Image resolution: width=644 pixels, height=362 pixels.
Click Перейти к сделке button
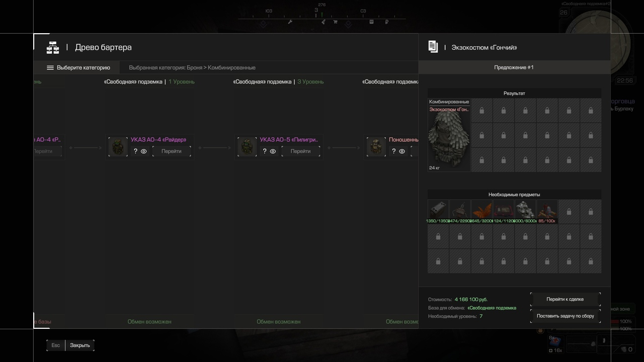point(565,299)
